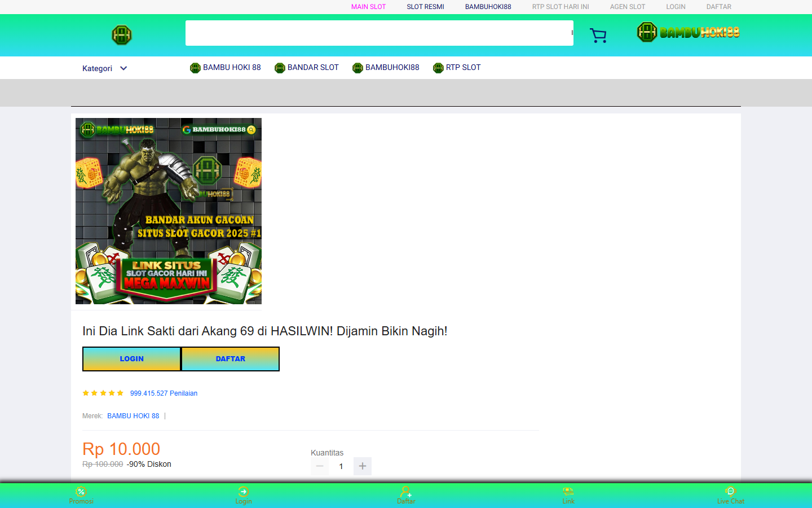
Task: Click the BAMBUHOKI88 logo at top right
Action: pyautogui.click(x=688, y=32)
